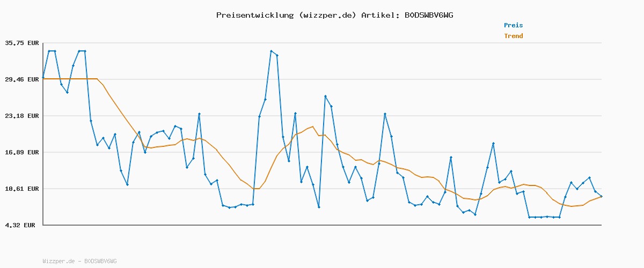Screen dimensions: 644x268
Task: Click the first blue price data point
Action: pyautogui.click(x=43, y=78)
